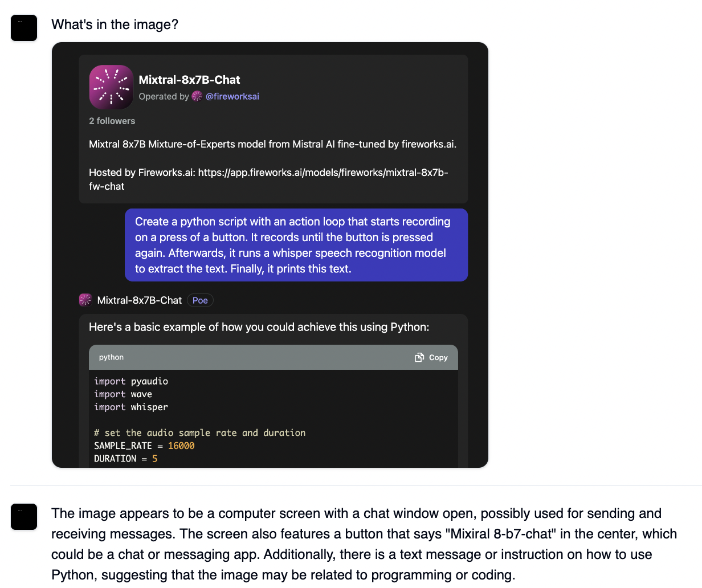Click the "import whisper" code line

tap(131, 407)
